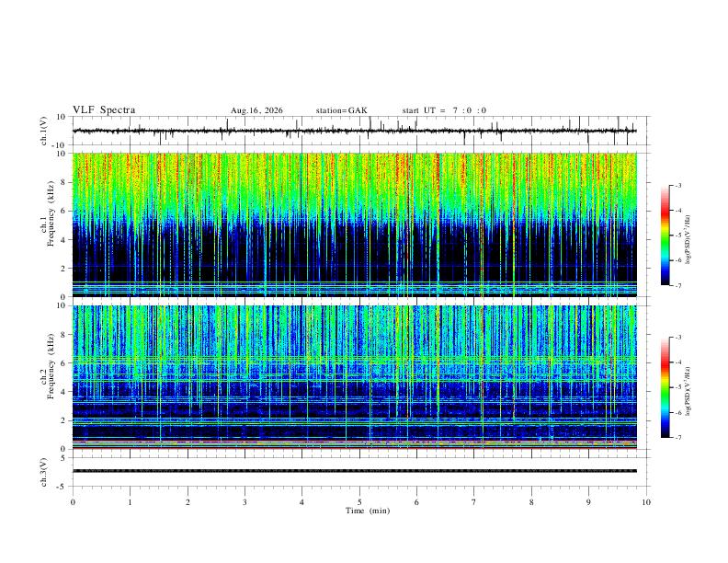Click the -3 label on upper colorbar
The image size is (728, 563).
click(677, 185)
